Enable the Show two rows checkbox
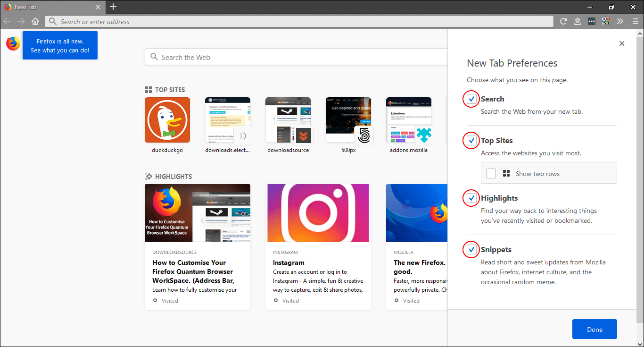 (x=491, y=173)
